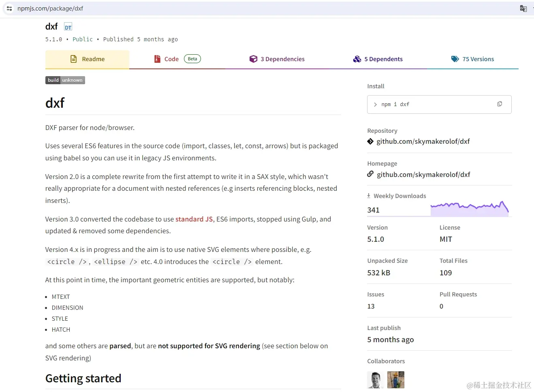Click the Getting started heading
Screen dimensions: 534x392
pyautogui.click(x=83, y=378)
